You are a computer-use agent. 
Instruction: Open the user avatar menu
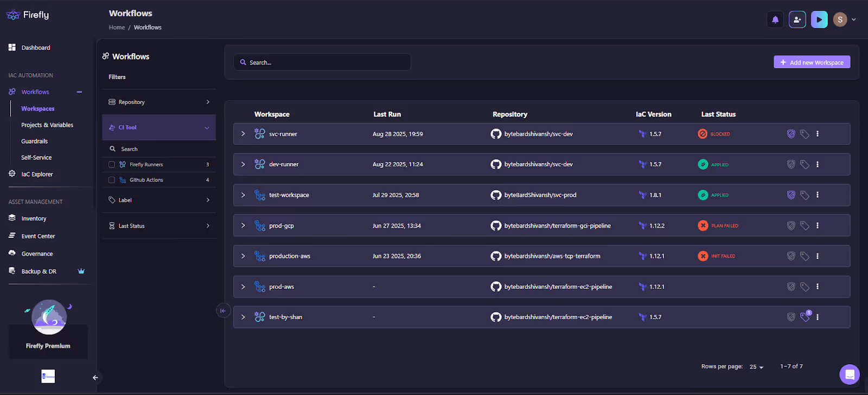coord(844,20)
